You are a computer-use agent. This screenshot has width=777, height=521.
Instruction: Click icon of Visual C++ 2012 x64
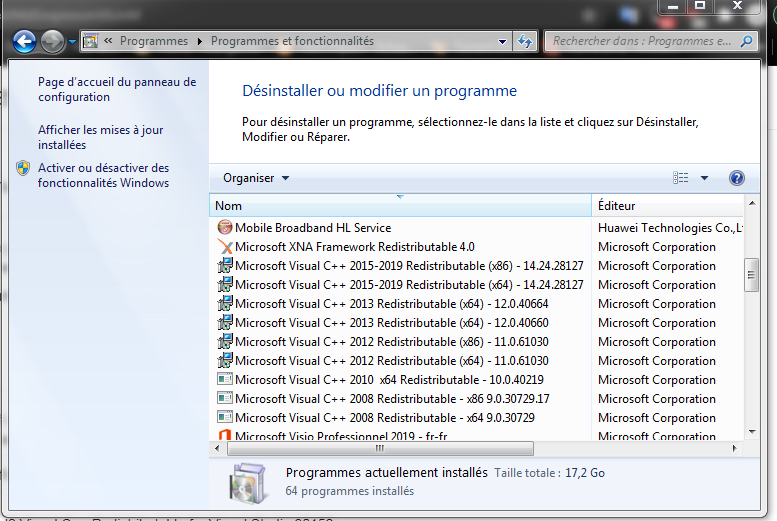point(225,360)
